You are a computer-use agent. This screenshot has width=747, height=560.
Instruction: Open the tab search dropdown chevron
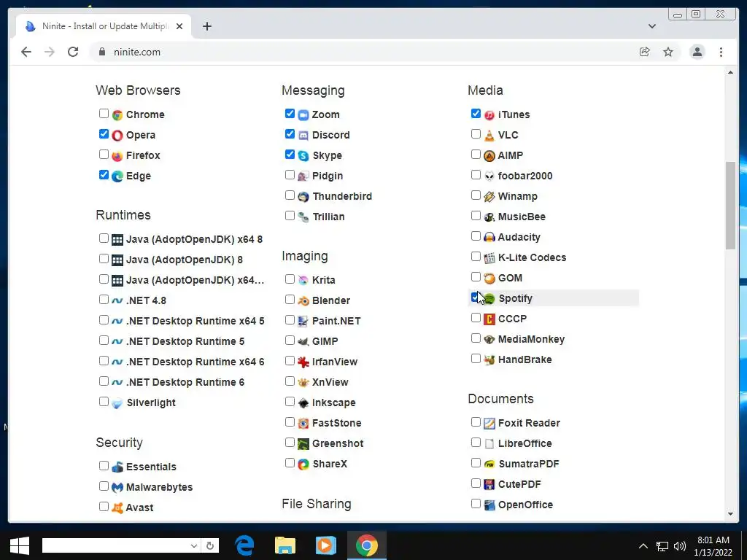(652, 26)
